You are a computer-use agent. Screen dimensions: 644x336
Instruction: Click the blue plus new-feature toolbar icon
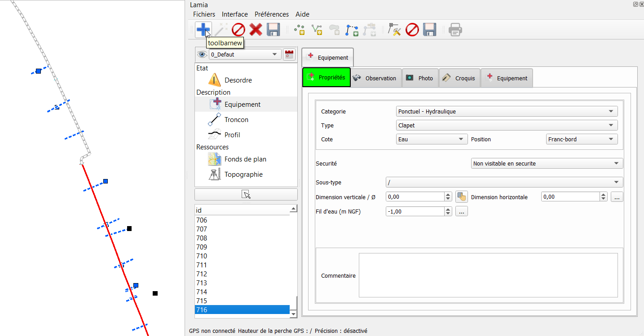coord(203,30)
